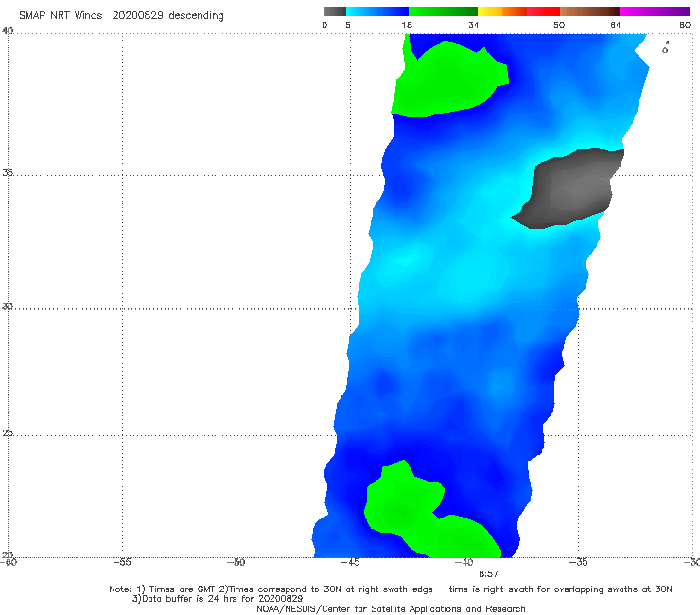Click the color bar label '18'
The height and width of the screenshot is (615, 700).
(x=407, y=25)
